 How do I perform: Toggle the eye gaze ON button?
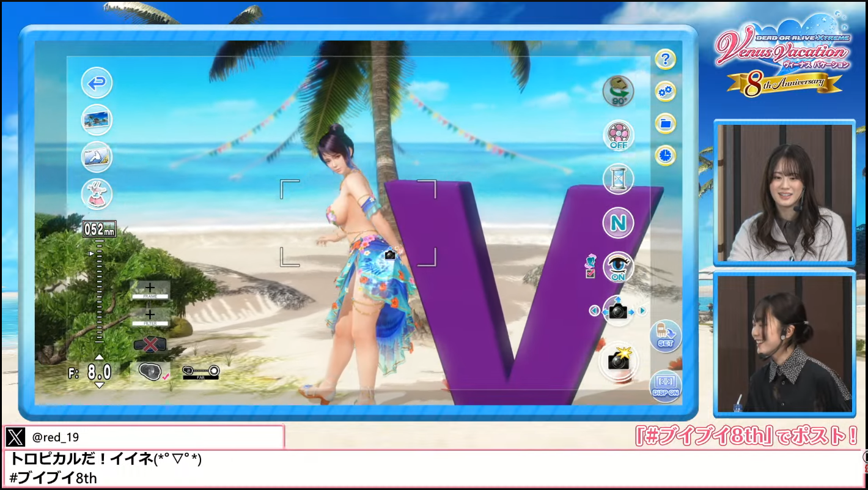pos(618,267)
